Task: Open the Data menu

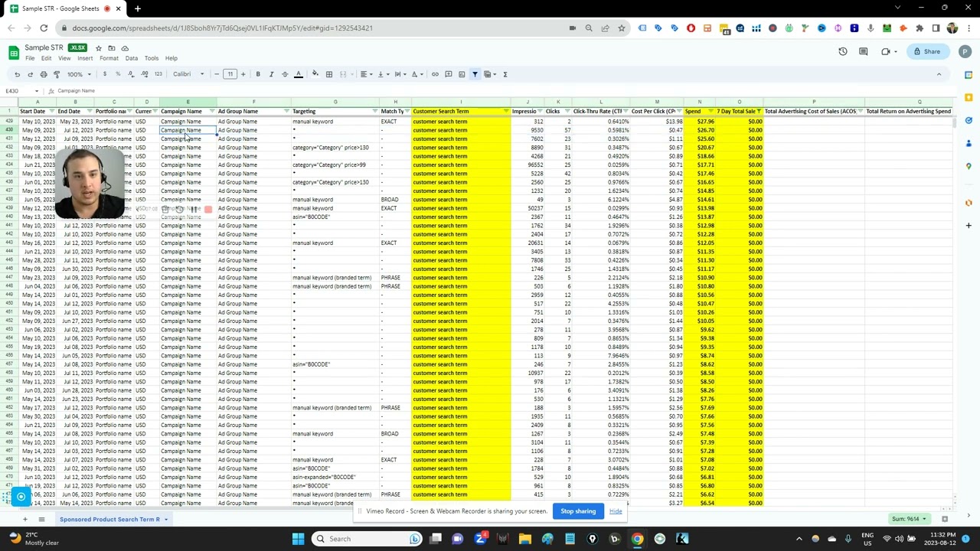Action: point(132,58)
